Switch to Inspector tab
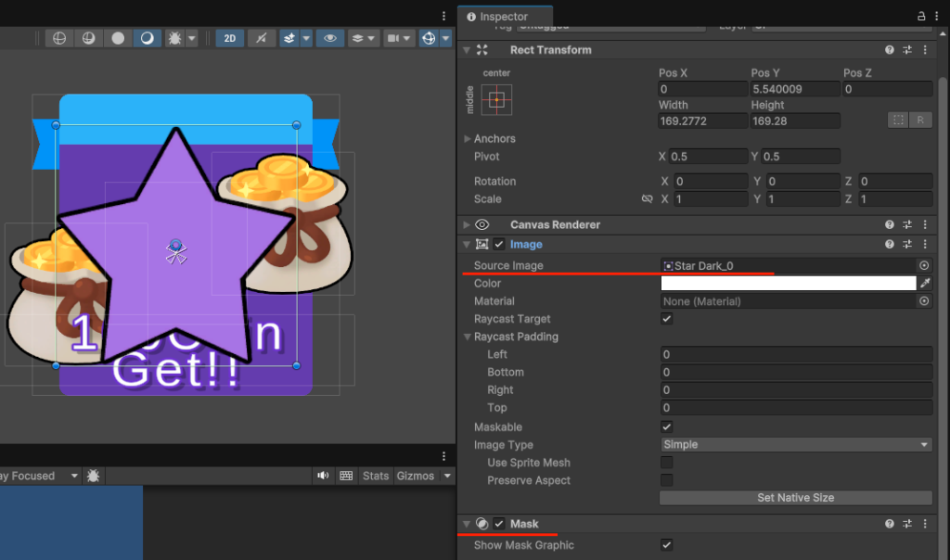Viewport: 950px width, 560px height. click(505, 17)
